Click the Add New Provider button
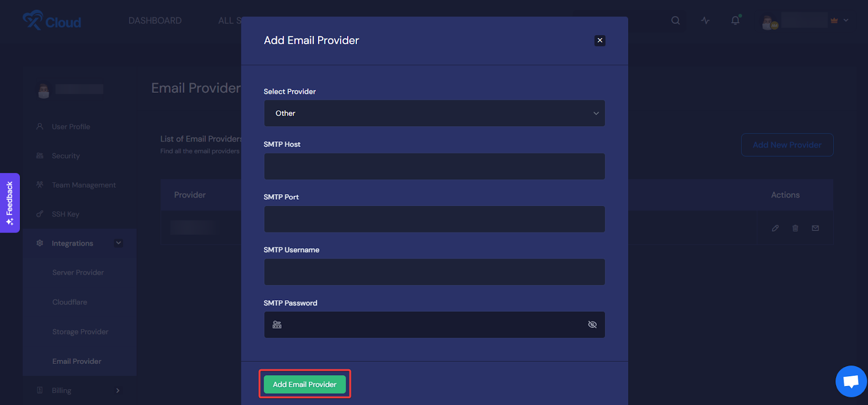 point(787,145)
